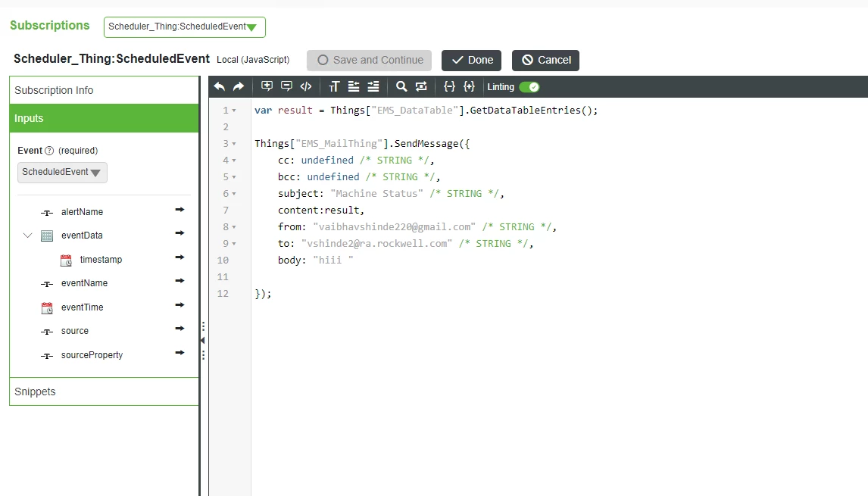Select the Inputs section
The width and height of the screenshot is (868, 496).
[104, 118]
